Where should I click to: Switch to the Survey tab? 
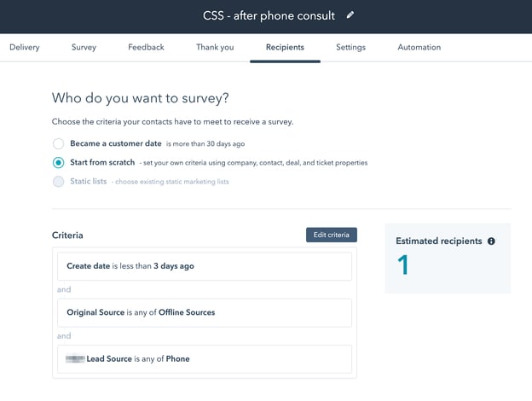point(84,47)
